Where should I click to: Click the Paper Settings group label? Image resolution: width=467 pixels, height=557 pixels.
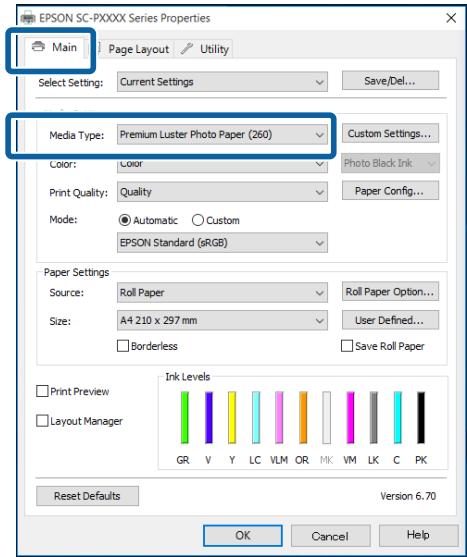tap(76, 272)
